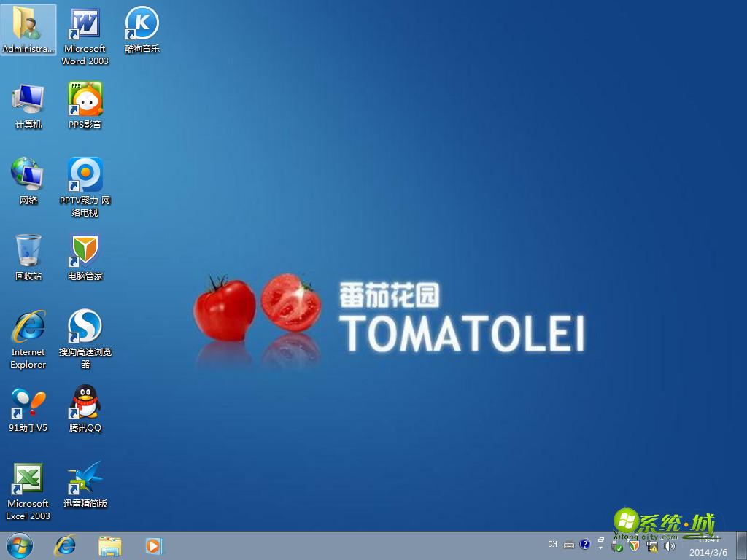This screenshot has height=560, width=747.
Task: Click the 迅雷精简版 (Xunlei) desktop icon
Action: coord(85,478)
